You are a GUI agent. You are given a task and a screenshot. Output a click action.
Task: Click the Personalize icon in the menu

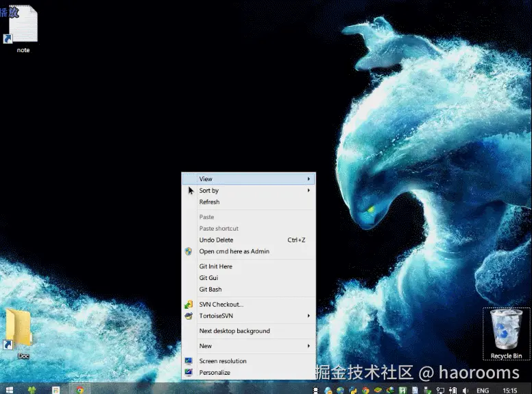[x=189, y=373]
